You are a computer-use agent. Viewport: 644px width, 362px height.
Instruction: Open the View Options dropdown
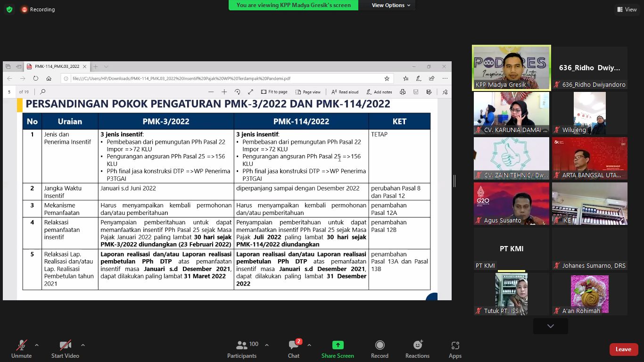point(391,5)
